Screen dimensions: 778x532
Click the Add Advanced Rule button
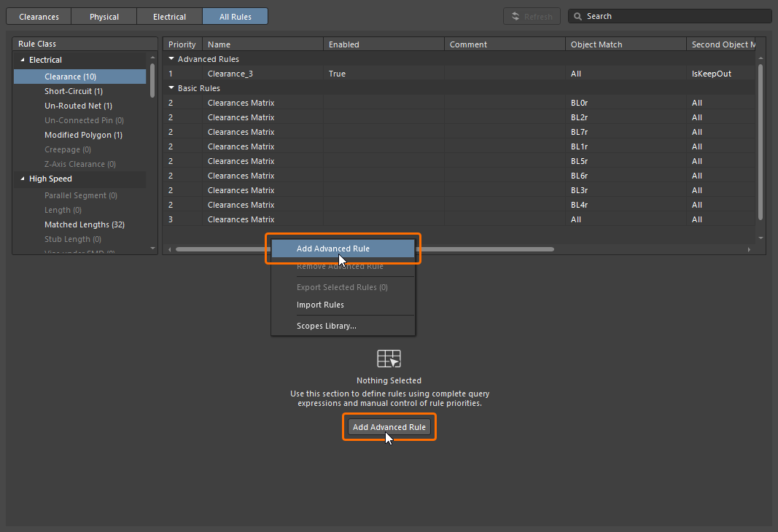(389, 427)
